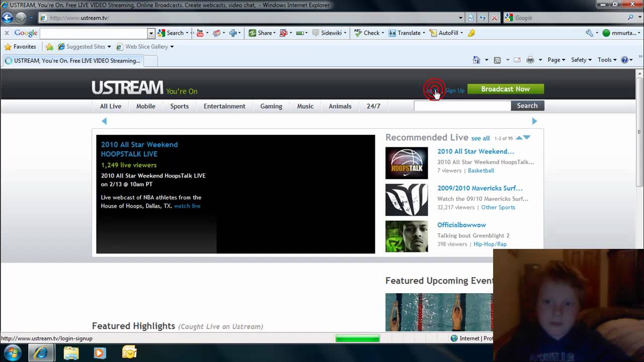Click the Ustream Search button
Image resolution: width=644 pixels, height=362 pixels.
[x=527, y=106]
